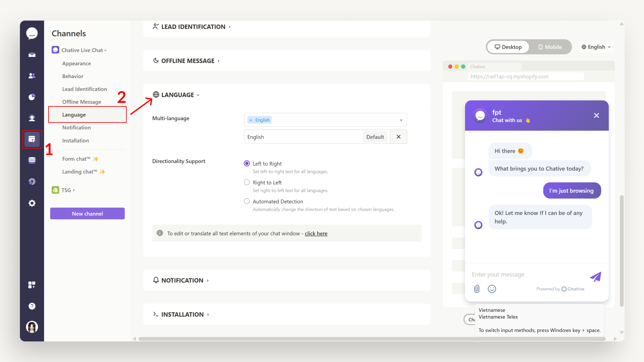Open the settings gear icon in sidebar
This screenshot has height=362, width=644.
click(32, 203)
